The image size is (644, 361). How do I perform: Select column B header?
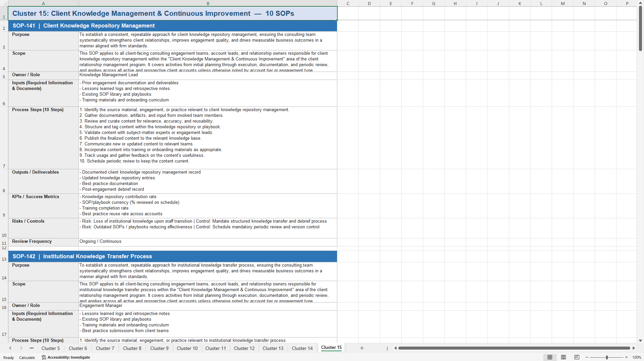coord(208,3)
